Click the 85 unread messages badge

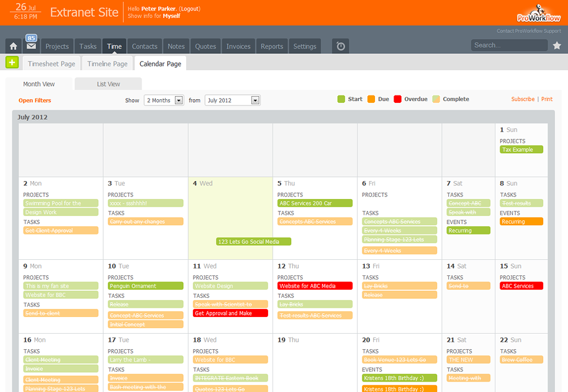click(31, 38)
